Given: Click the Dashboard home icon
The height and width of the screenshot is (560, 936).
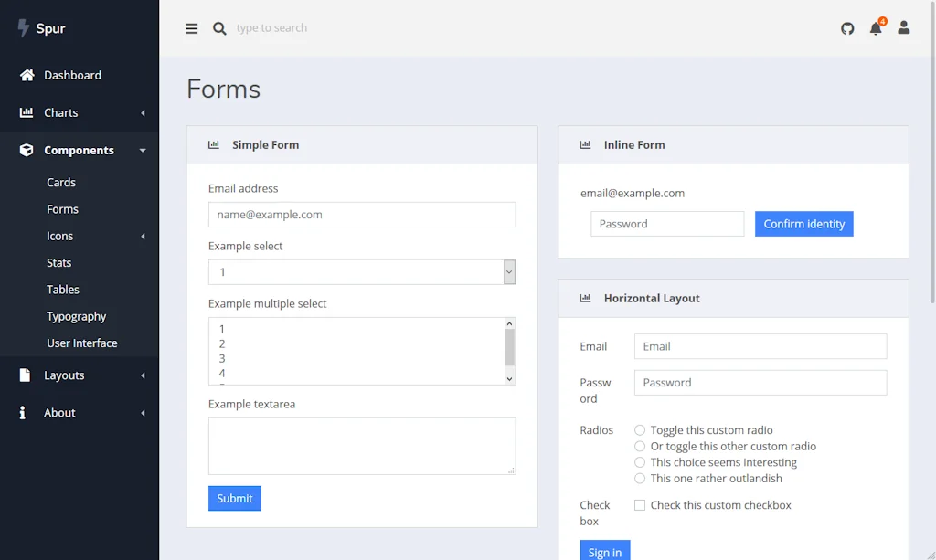Looking at the screenshot, I should tap(26, 75).
